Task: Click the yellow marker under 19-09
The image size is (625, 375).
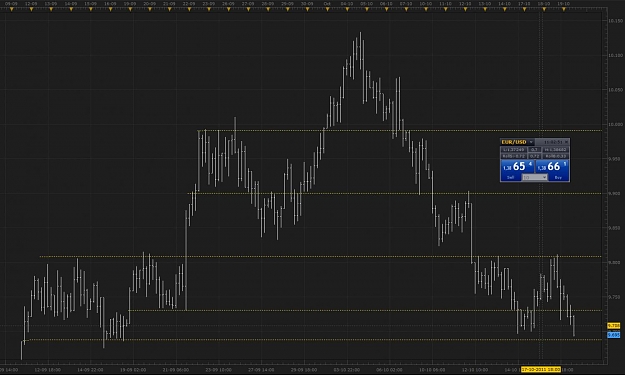Action: 130,9
